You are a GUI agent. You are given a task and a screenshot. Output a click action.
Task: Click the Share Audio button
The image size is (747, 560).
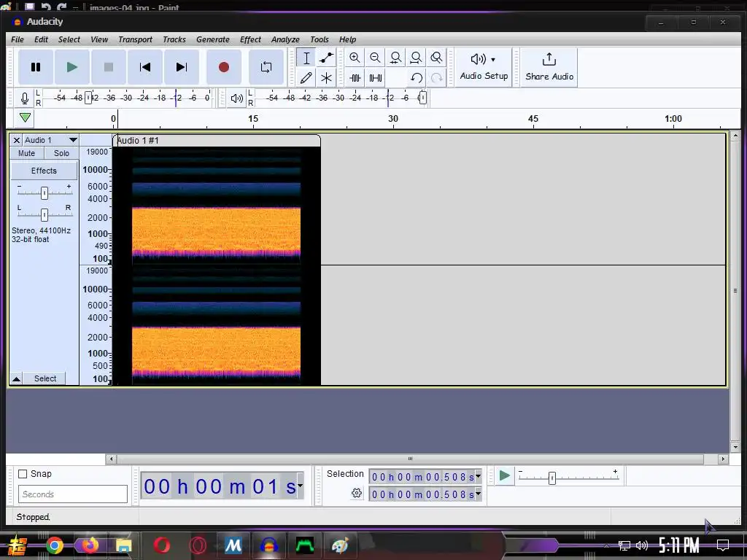(x=549, y=67)
